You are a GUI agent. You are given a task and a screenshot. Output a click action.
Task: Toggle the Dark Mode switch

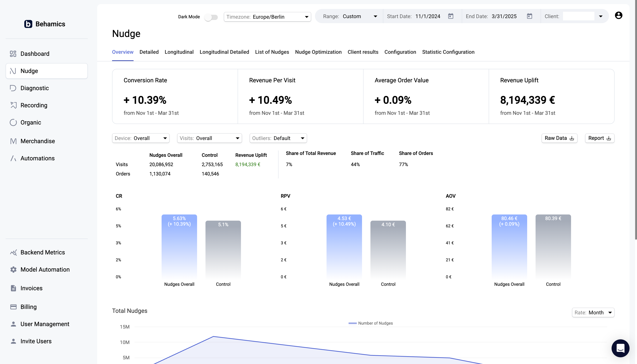click(211, 17)
